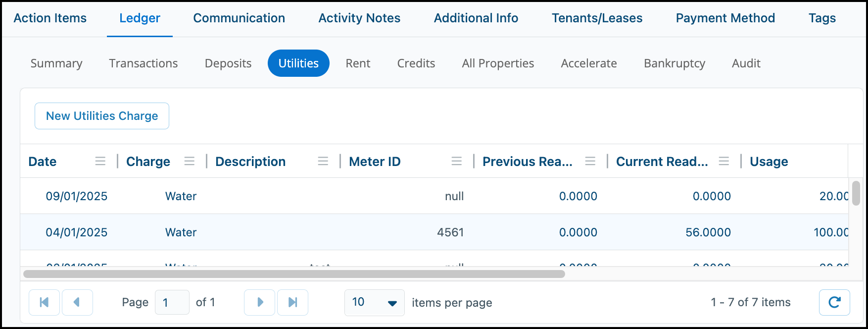Go to the next page
This screenshot has width=868, height=329.
[260, 302]
